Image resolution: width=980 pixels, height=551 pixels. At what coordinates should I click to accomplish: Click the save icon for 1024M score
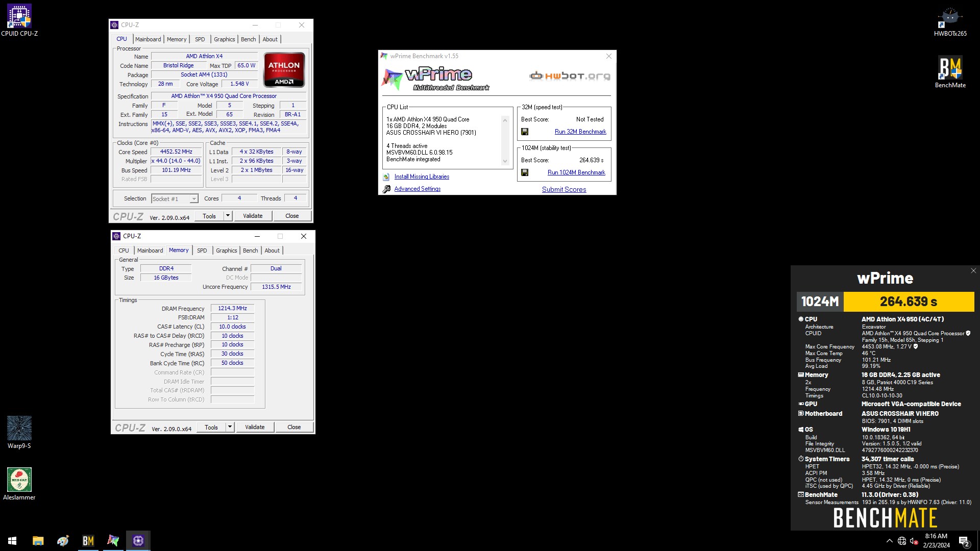tap(525, 172)
